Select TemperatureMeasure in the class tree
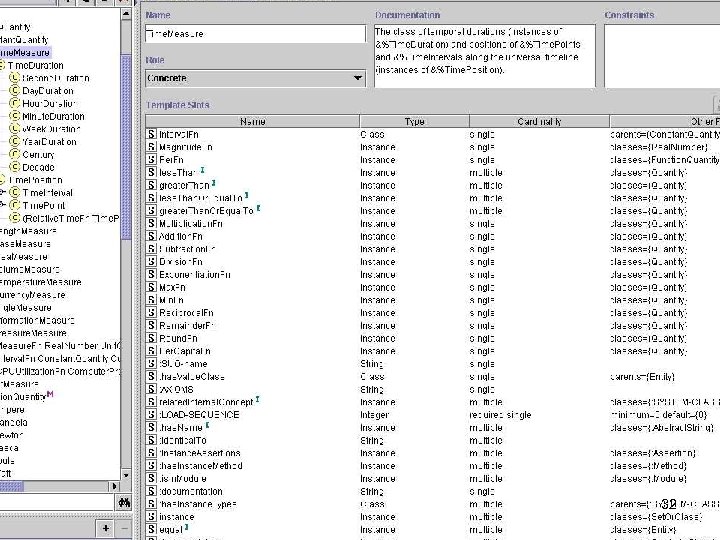Viewport: 720px width, 540px height. pos(40,282)
